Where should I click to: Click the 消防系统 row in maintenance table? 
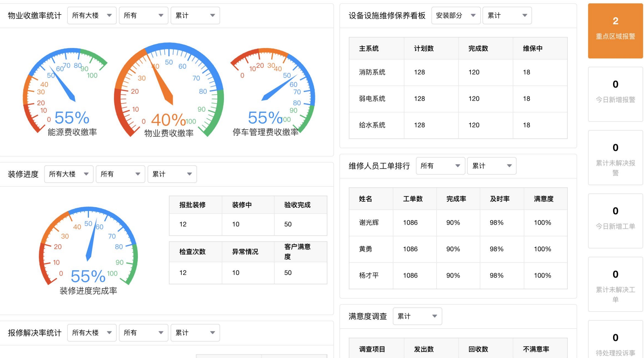click(x=372, y=72)
